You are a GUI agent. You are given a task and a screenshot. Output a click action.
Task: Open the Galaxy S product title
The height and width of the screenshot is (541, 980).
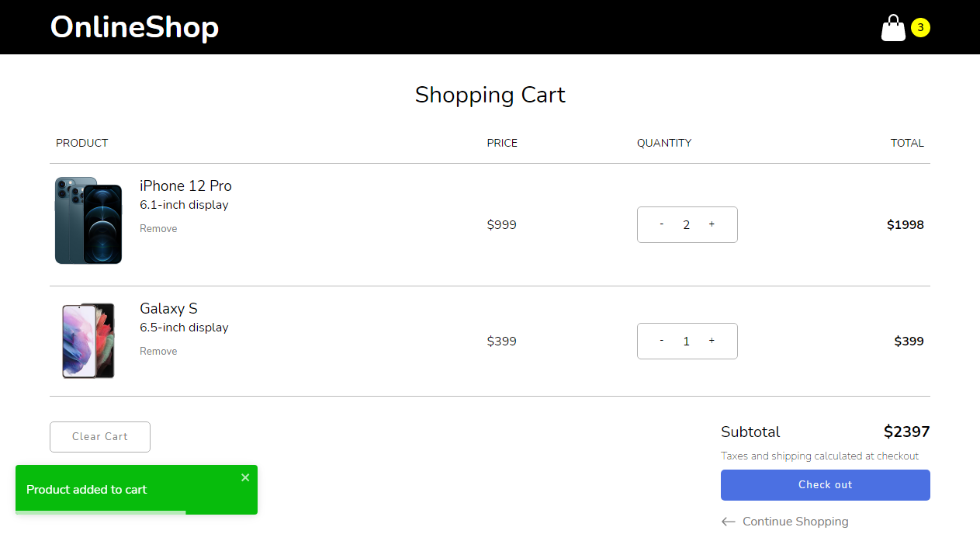pyautogui.click(x=168, y=309)
